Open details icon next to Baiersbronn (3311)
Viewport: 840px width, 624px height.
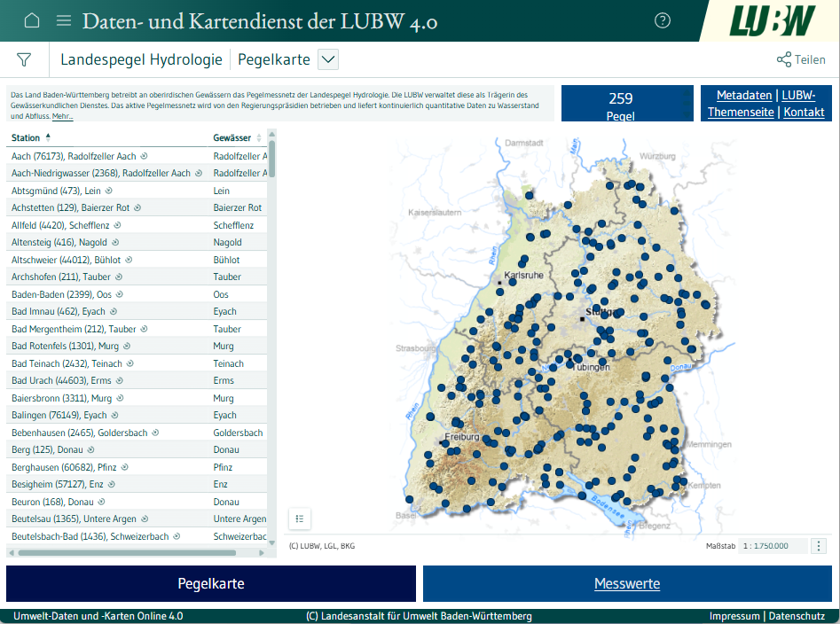coord(120,398)
